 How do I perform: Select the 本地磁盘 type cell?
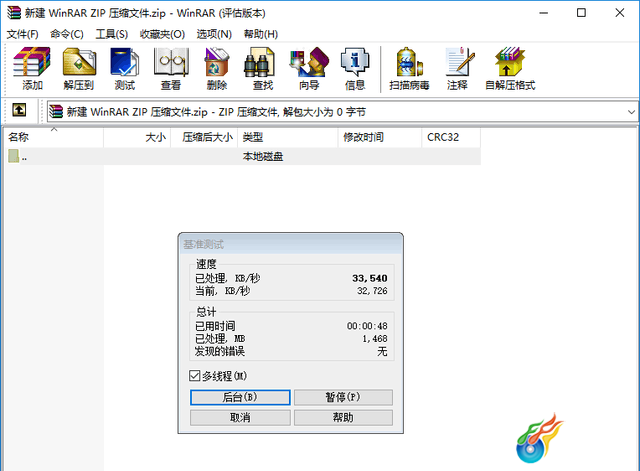(x=263, y=156)
